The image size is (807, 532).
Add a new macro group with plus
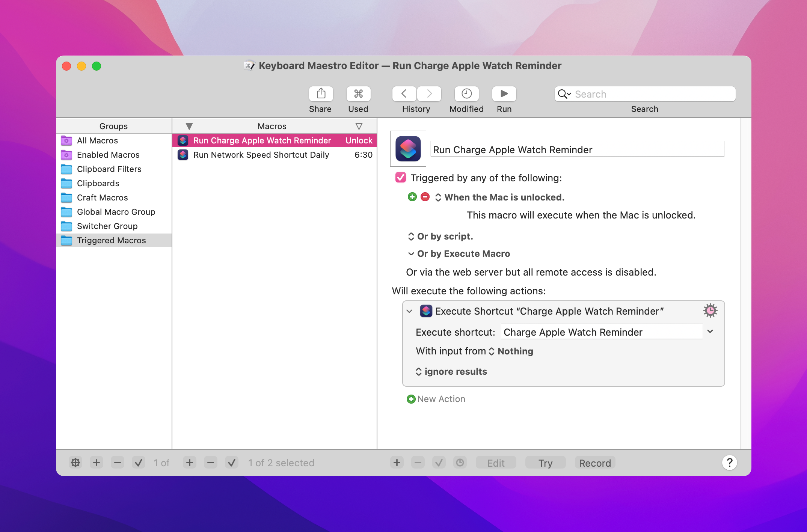(x=97, y=463)
